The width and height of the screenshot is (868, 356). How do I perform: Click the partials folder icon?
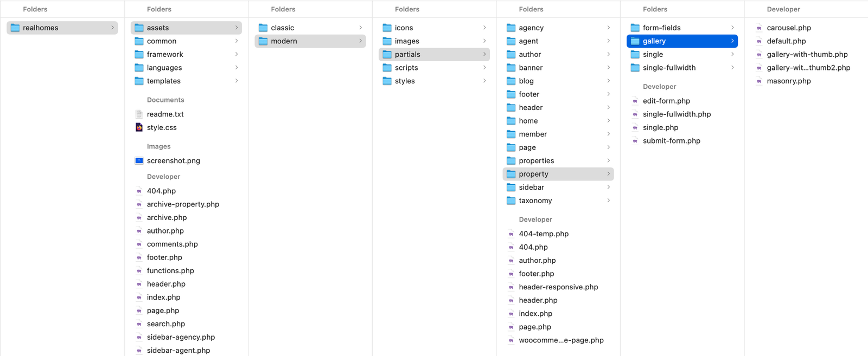pyautogui.click(x=387, y=54)
